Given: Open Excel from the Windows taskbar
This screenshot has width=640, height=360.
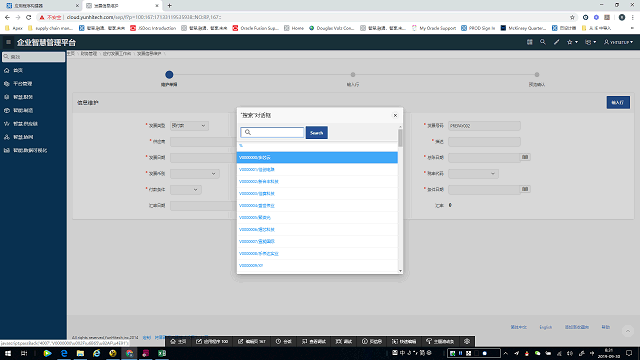Looking at the screenshot, I should [162, 353].
